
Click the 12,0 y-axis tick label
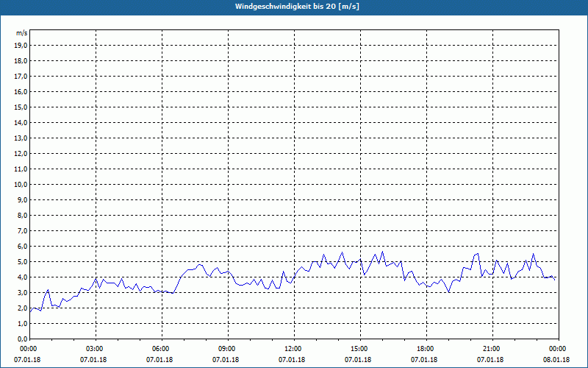point(21,154)
